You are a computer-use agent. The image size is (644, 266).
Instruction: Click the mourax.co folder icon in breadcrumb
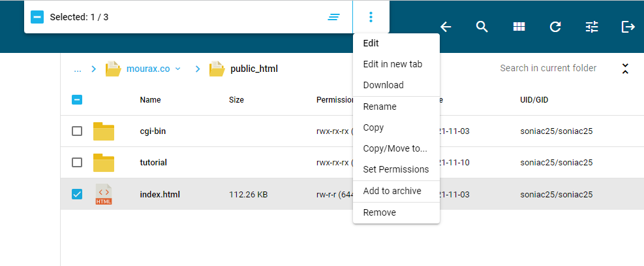[x=113, y=69]
